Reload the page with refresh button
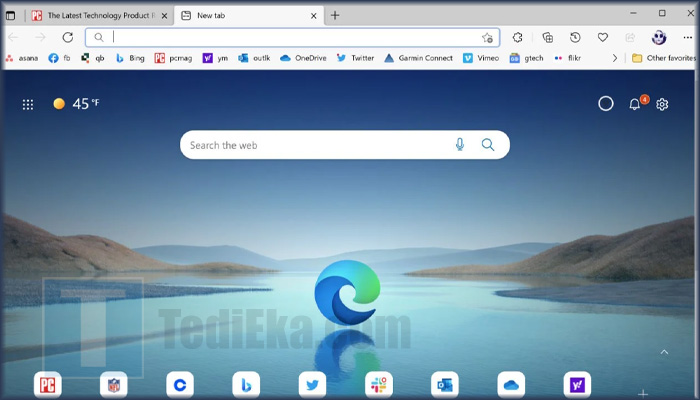 tap(68, 38)
